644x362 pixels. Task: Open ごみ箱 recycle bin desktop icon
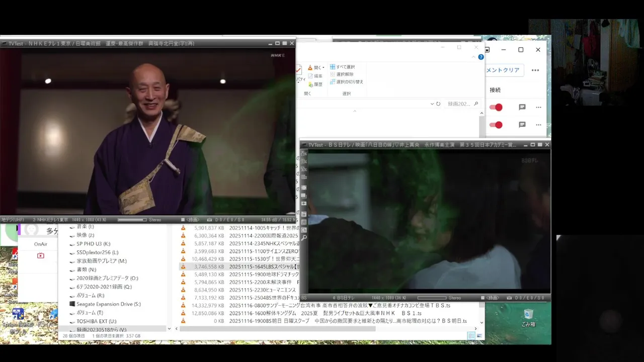528,318
